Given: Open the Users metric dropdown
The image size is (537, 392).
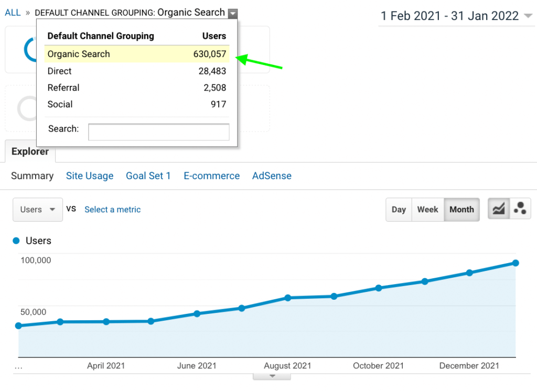Looking at the screenshot, I should coord(38,210).
